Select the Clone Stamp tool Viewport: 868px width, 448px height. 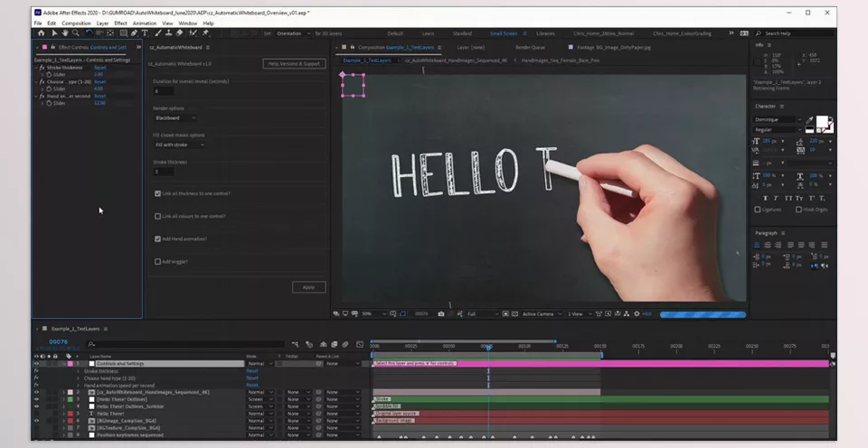168,33
